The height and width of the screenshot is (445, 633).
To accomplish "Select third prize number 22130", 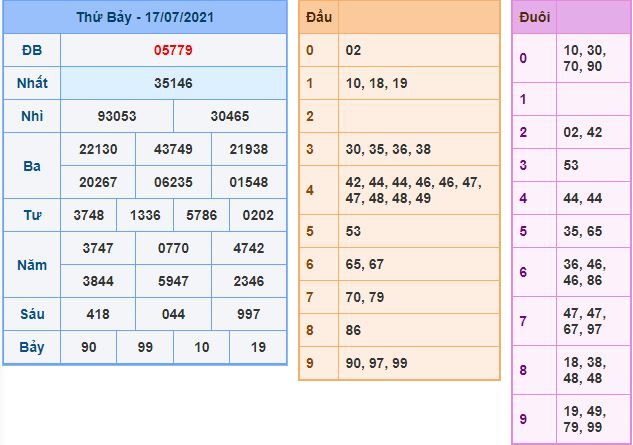I will [98, 149].
